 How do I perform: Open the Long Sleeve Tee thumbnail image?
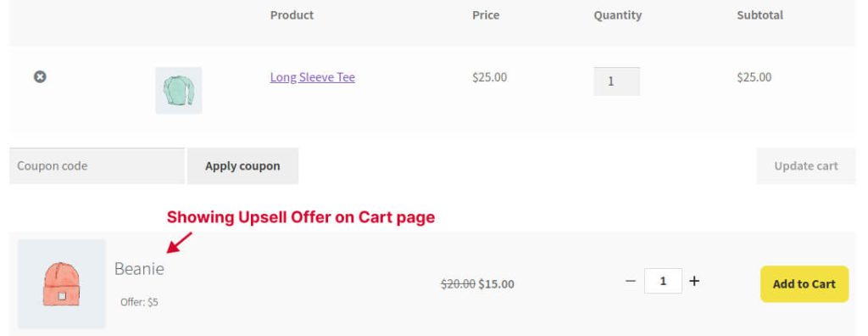(x=178, y=91)
